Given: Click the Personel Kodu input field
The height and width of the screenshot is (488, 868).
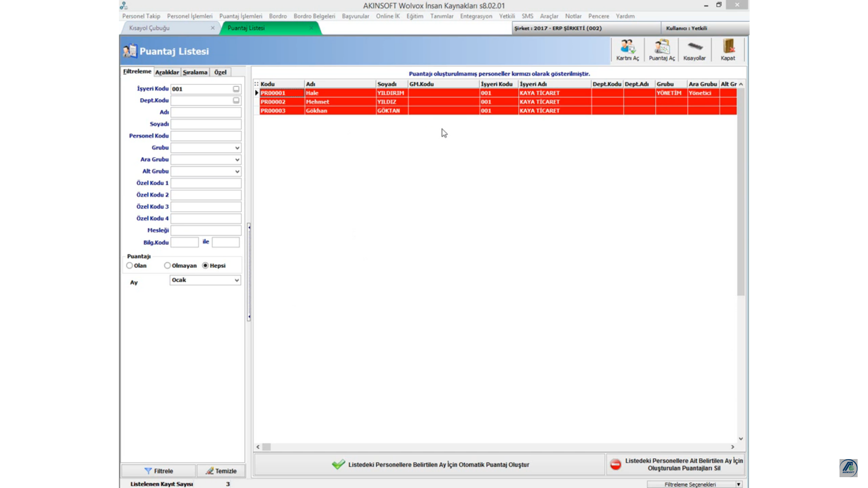Looking at the screenshot, I should tap(206, 136).
